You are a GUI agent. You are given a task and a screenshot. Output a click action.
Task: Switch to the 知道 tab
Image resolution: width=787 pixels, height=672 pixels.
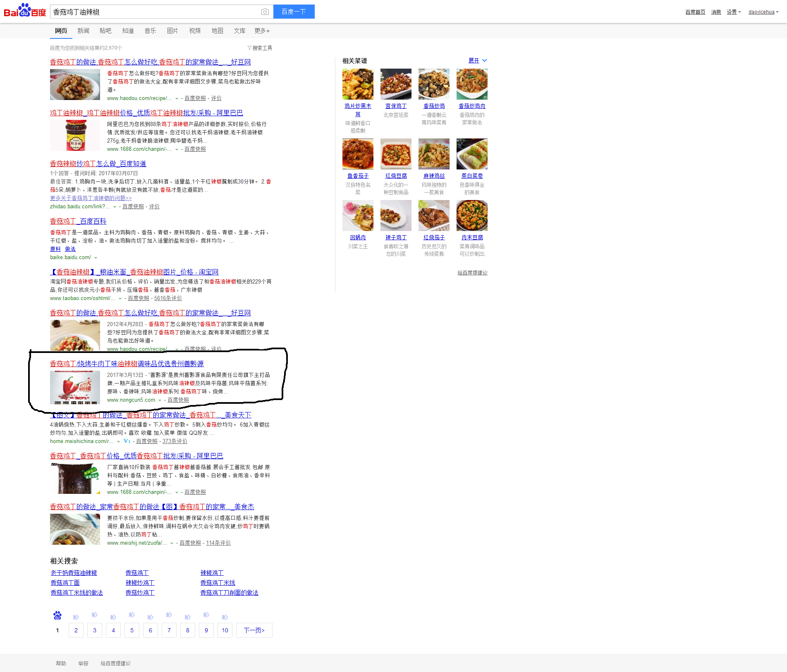(x=128, y=31)
